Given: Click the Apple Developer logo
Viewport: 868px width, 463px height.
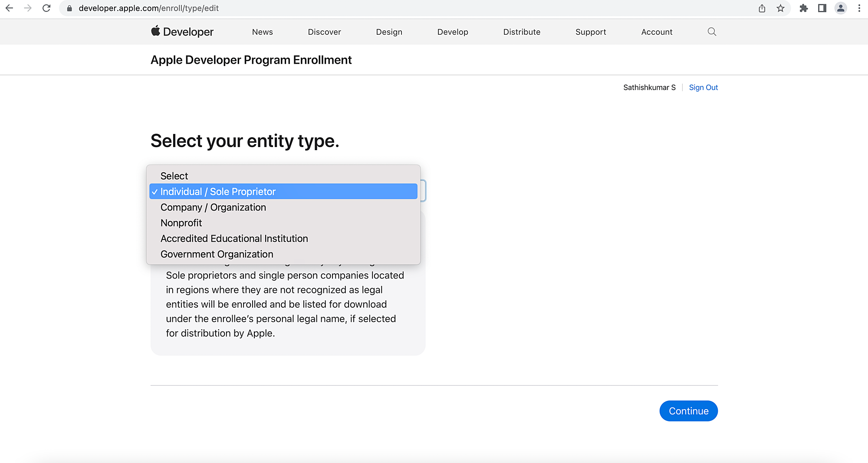Looking at the screenshot, I should click(182, 32).
